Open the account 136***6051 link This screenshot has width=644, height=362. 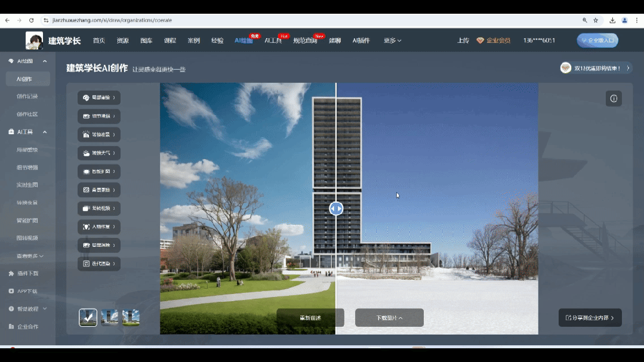click(539, 40)
